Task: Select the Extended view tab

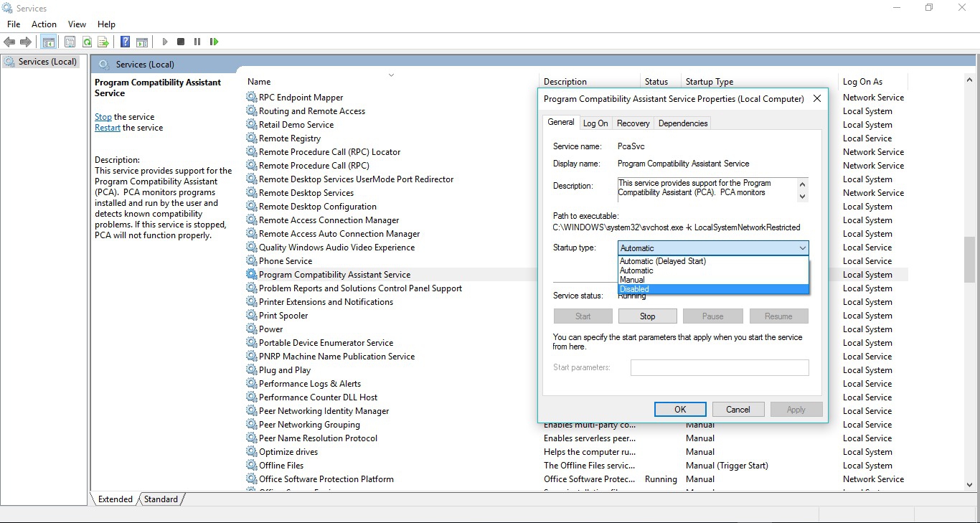Action: (x=116, y=499)
